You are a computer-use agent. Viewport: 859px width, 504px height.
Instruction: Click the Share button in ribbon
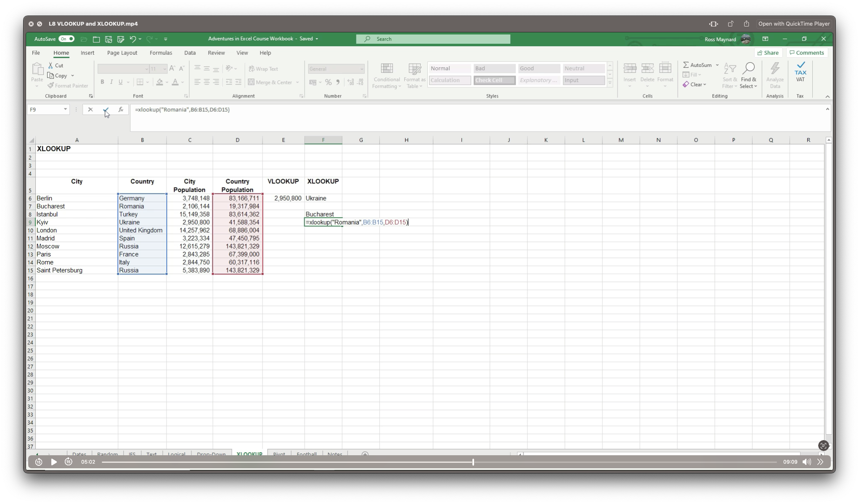pyautogui.click(x=769, y=53)
